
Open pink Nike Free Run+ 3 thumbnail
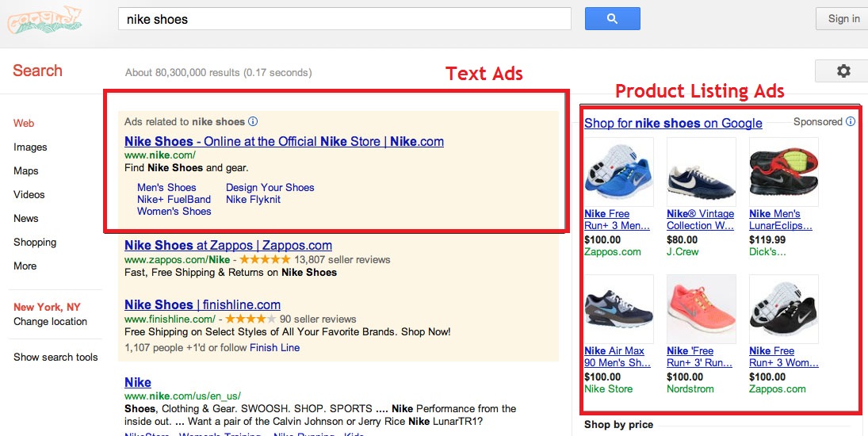701,308
